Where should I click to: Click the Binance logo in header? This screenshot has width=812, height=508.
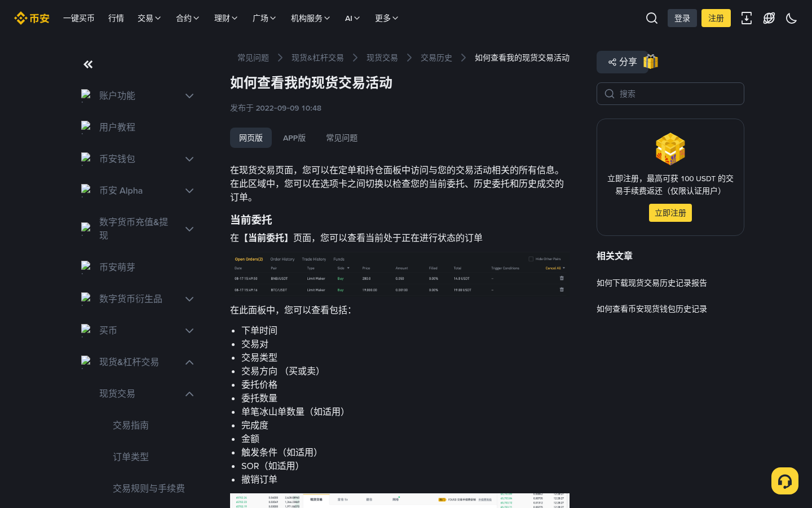[32, 18]
